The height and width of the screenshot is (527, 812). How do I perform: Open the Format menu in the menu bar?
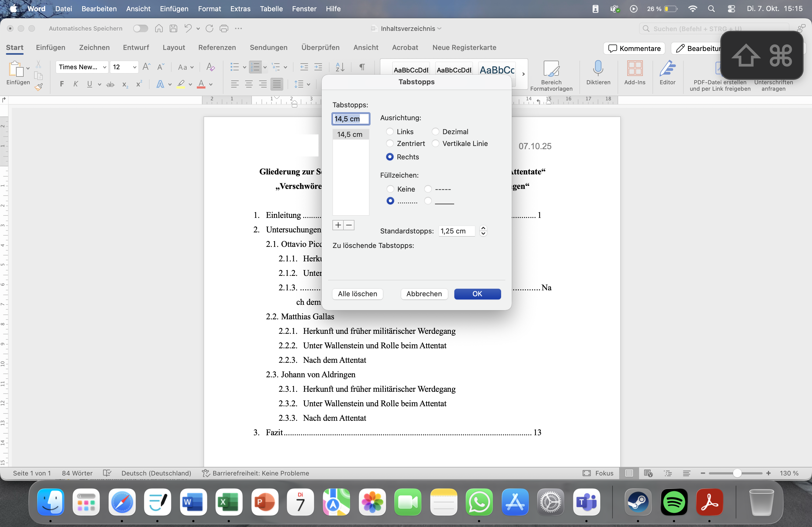pyautogui.click(x=209, y=9)
